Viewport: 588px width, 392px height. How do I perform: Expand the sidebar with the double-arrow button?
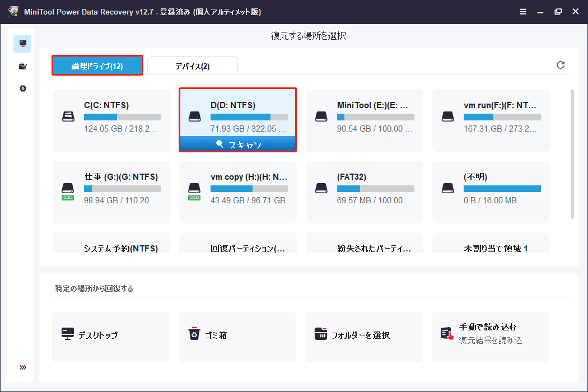22,367
